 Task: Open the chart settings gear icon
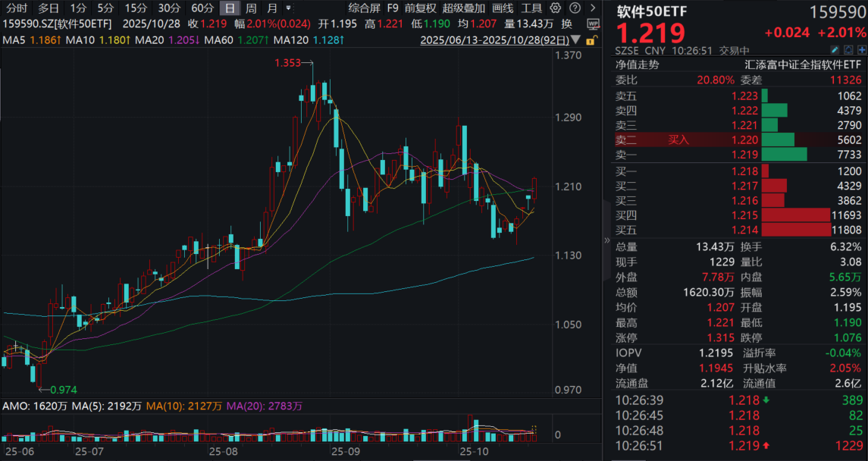(x=554, y=8)
